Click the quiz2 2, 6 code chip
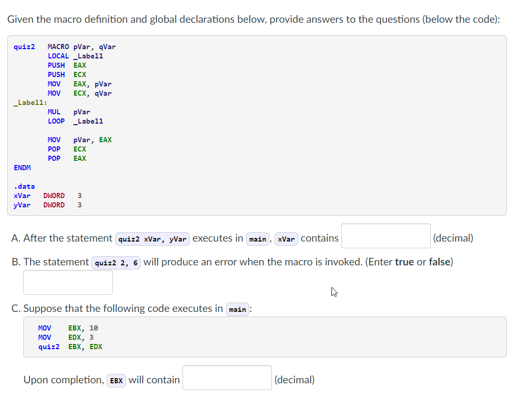515x420 pixels. (116, 263)
